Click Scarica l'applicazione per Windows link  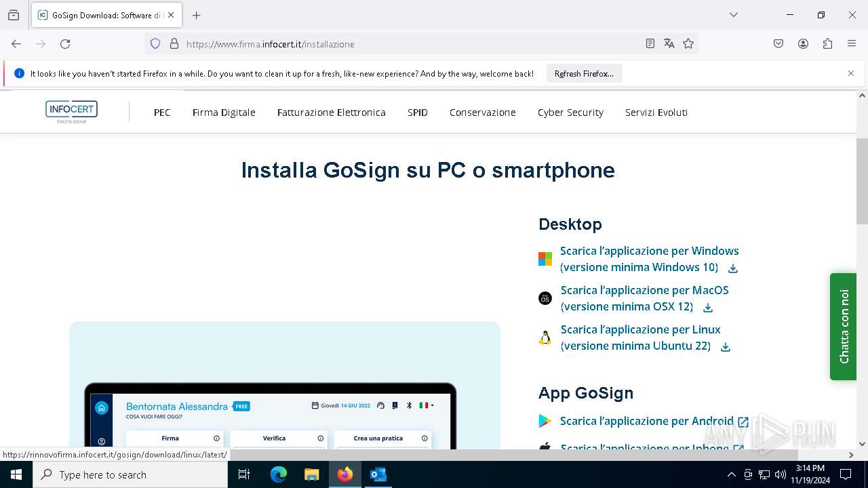(649, 259)
